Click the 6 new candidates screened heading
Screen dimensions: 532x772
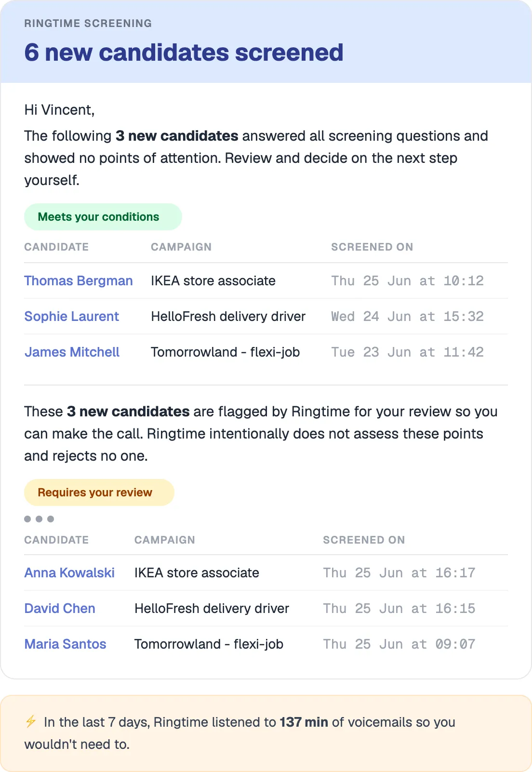click(184, 52)
